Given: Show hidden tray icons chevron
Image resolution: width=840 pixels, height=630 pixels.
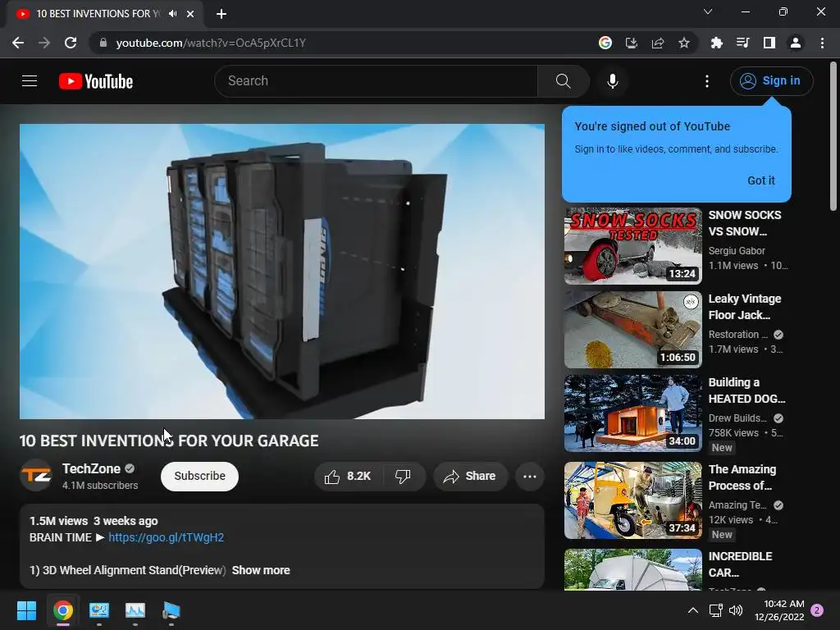Looking at the screenshot, I should (x=692, y=610).
